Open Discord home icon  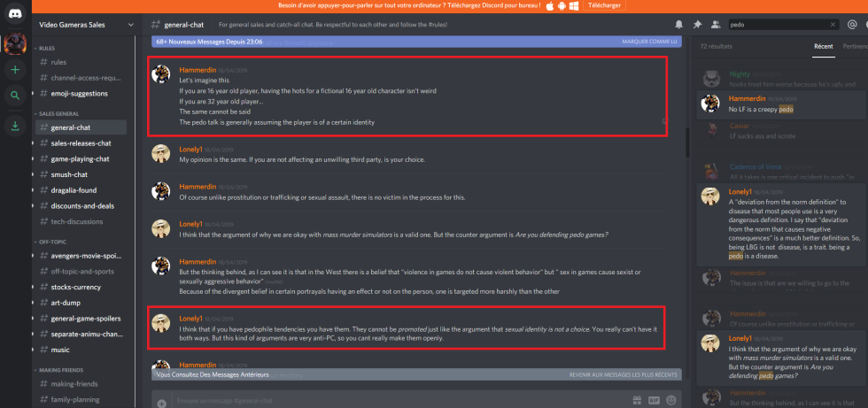(15, 13)
